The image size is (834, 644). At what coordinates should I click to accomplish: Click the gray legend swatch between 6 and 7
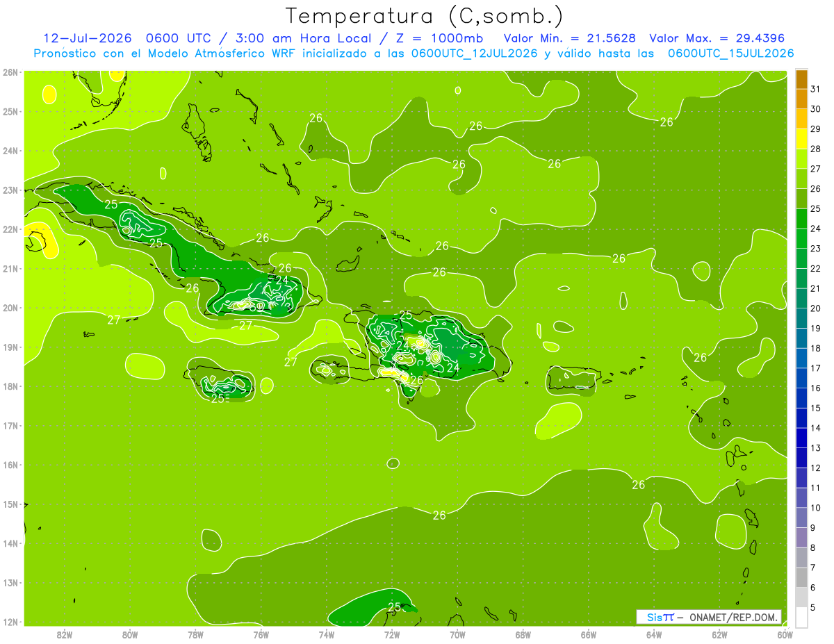(x=801, y=577)
